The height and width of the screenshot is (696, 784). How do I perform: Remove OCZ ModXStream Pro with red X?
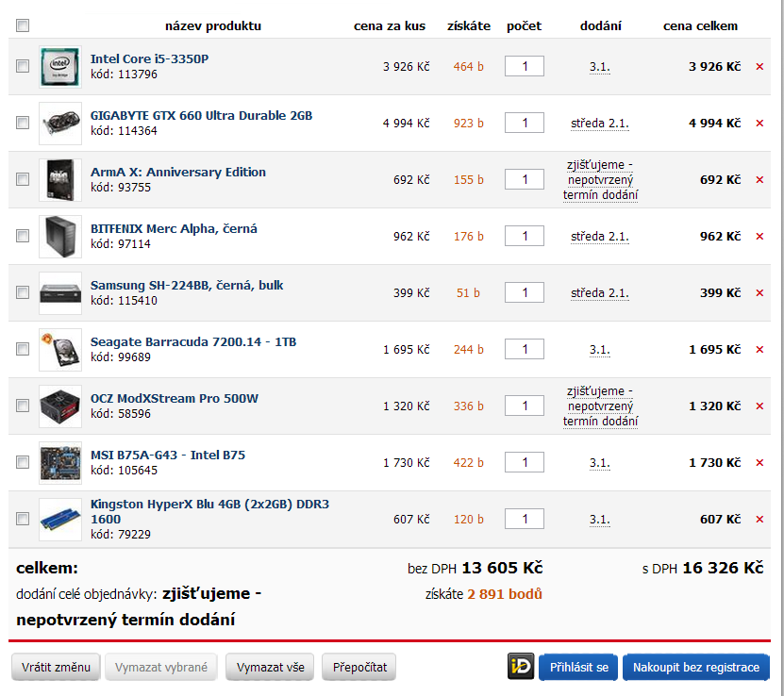coord(759,406)
